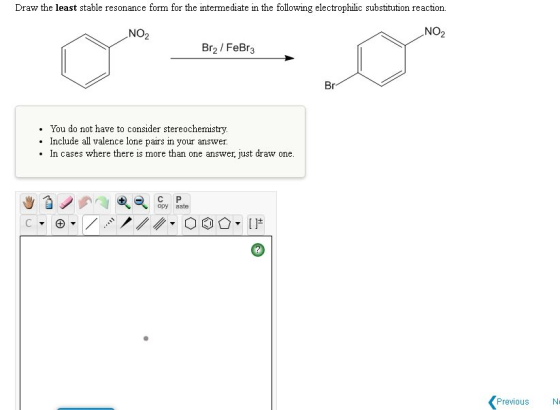Click the NO2 label on nitrobenzene reactant
The height and width of the screenshot is (410, 560).
coord(139,34)
